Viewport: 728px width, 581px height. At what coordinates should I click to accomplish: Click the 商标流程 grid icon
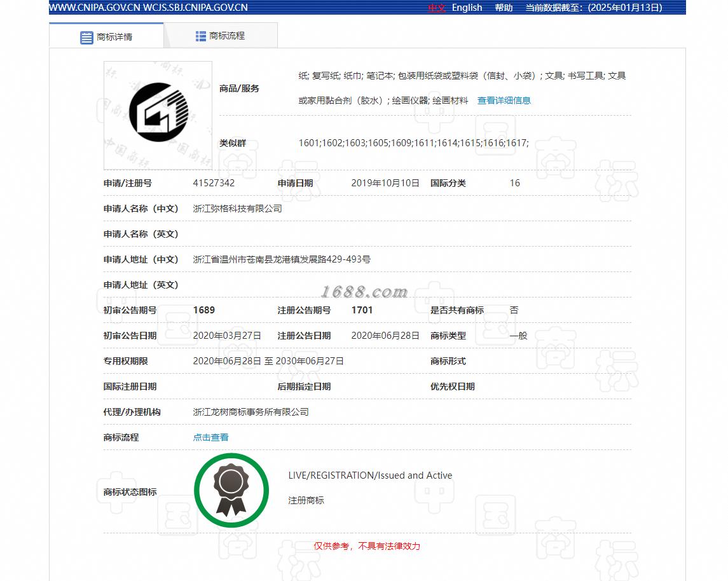tap(200, 36)
